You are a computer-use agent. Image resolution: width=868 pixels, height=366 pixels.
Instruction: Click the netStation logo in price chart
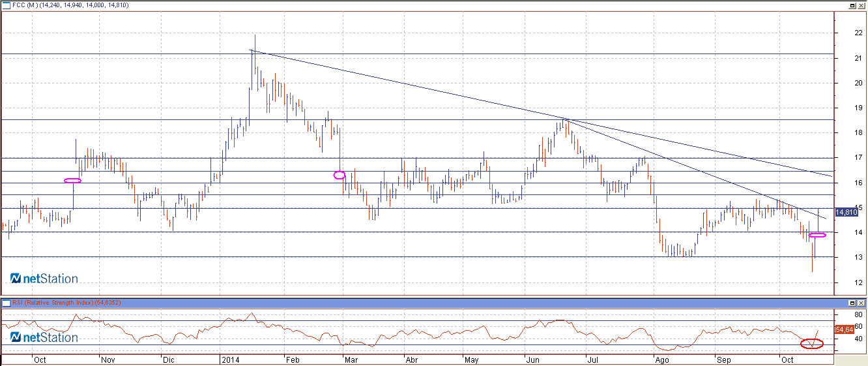tap(44, 279)
